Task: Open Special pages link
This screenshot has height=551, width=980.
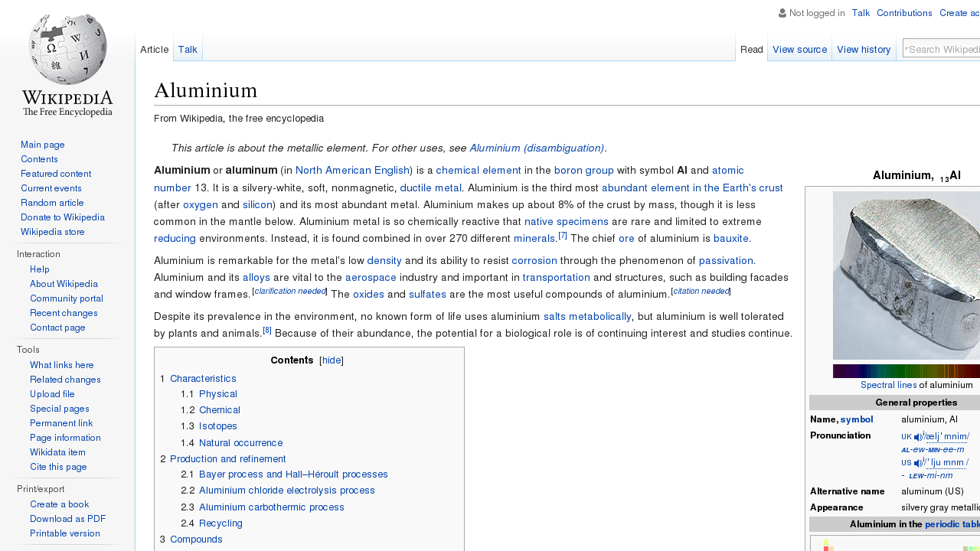Action: pyautogui.click(x=60, y=409)
